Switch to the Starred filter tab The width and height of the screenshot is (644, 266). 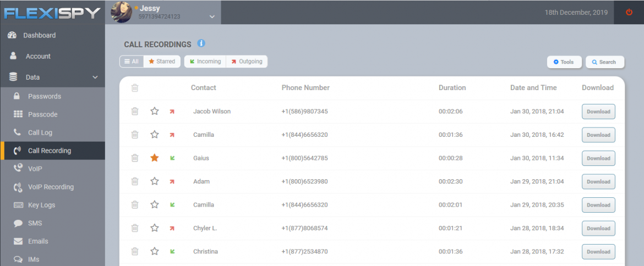click(162, 62)
